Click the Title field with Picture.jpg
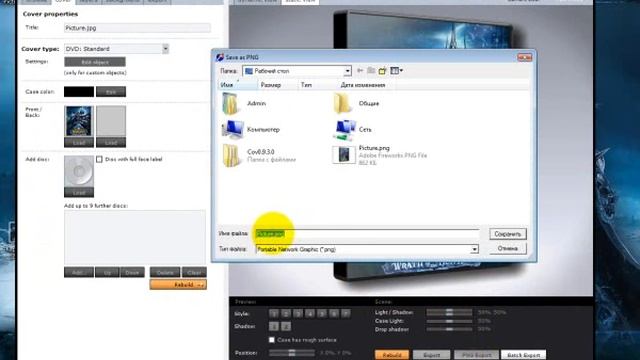 (138, 28)
